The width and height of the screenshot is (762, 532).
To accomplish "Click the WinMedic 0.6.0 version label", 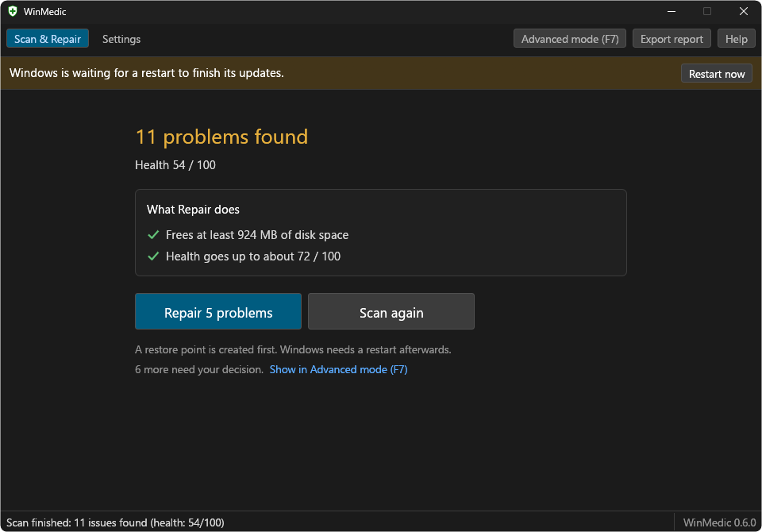I will point(719,522).
